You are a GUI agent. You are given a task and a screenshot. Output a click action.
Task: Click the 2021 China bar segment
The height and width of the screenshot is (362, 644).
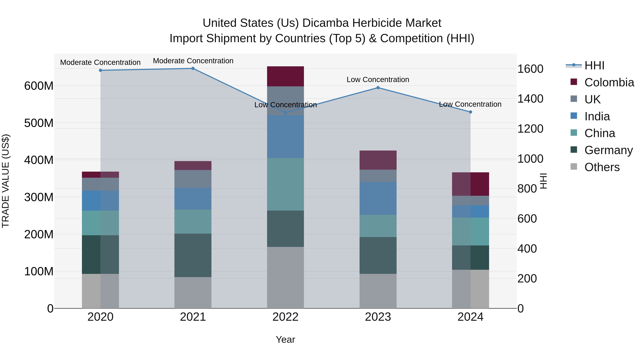tap(193, 222)
